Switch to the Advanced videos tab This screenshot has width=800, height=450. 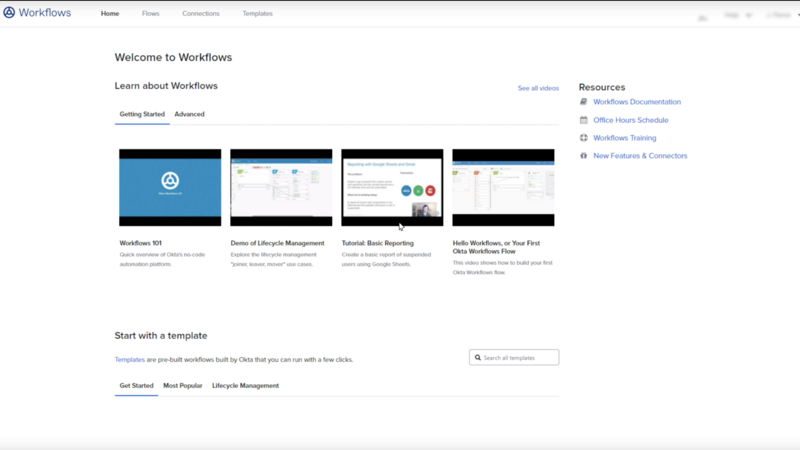189,114
